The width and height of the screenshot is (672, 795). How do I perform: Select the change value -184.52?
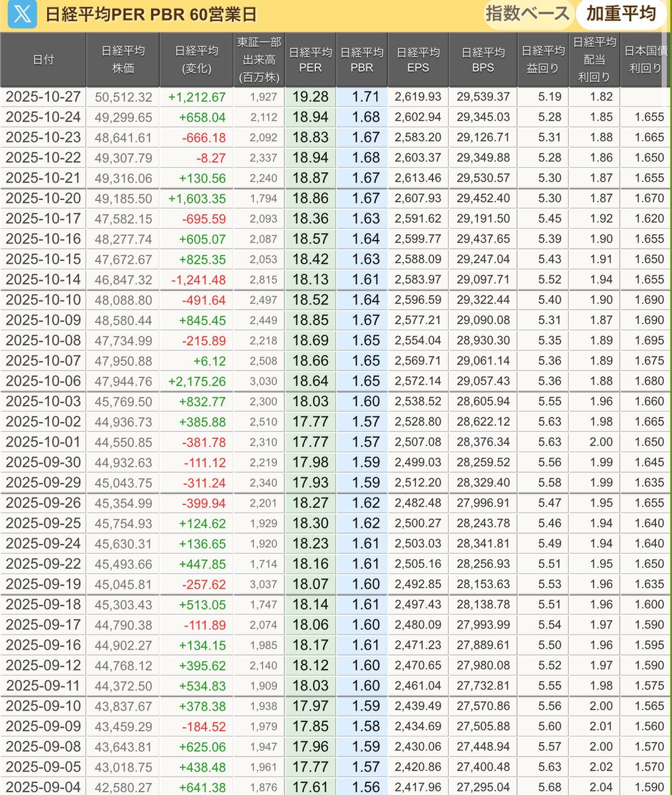[204, 727]
